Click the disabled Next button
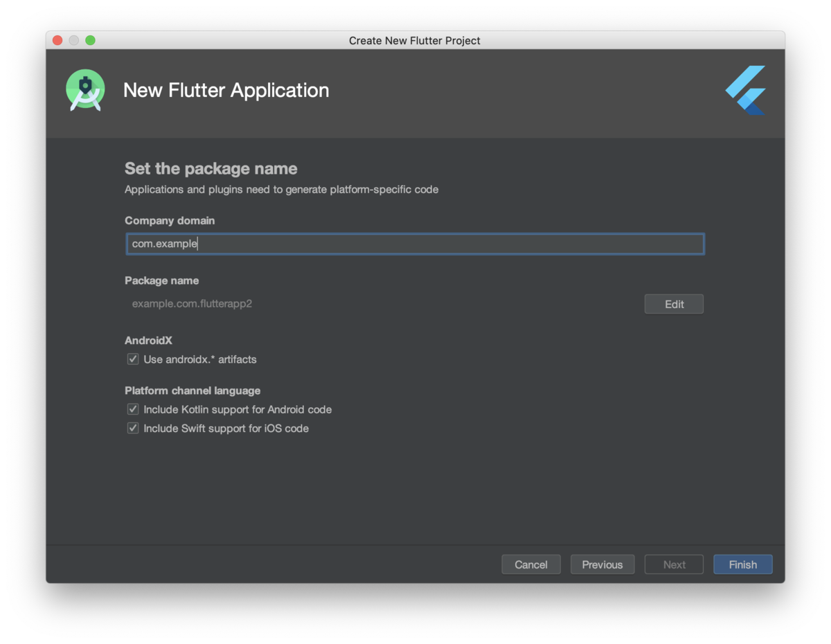Screen dimensions: 831x644 tap(674, 564)
